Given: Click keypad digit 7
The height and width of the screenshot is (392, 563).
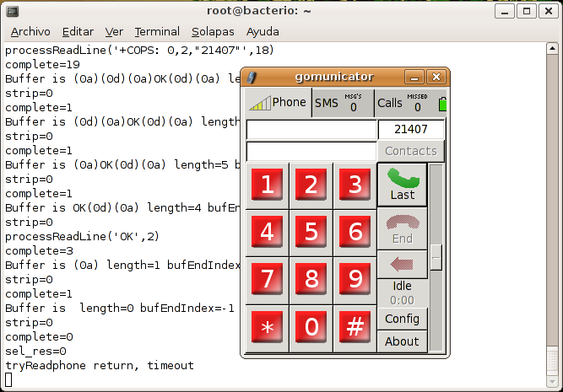Looking at the screenshot, I should [x=267, y=279].
